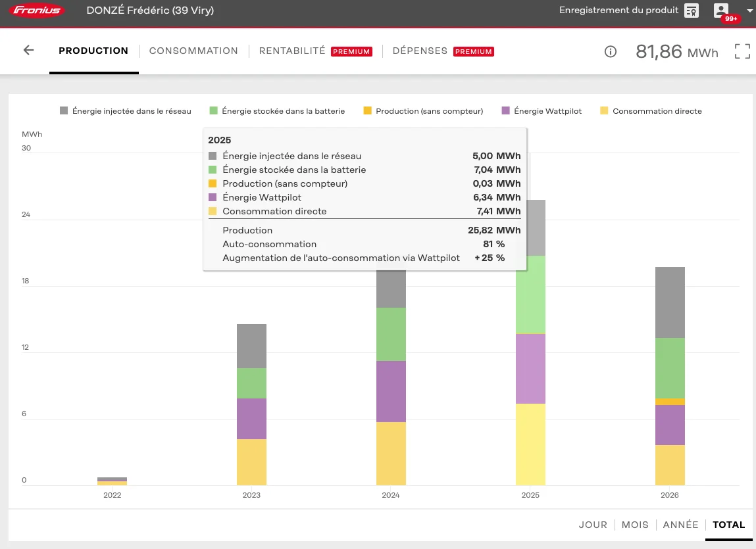Click the yellow segment of the 2024 bar

click(391, 454)
